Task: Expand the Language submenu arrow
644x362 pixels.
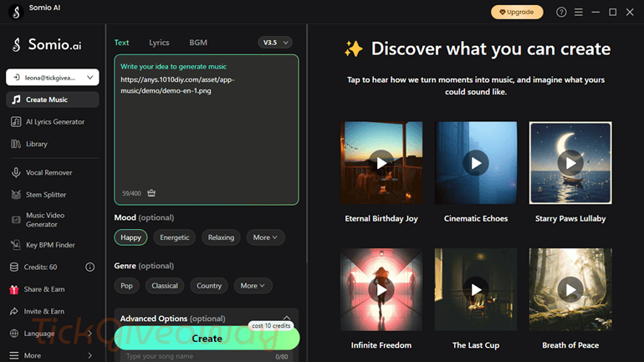Action: (90, 334)
